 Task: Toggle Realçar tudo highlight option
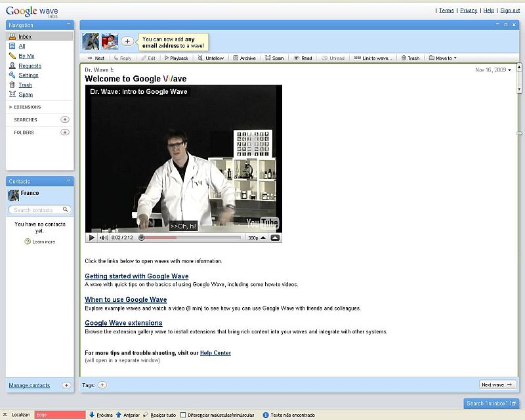tap(159, 415)
